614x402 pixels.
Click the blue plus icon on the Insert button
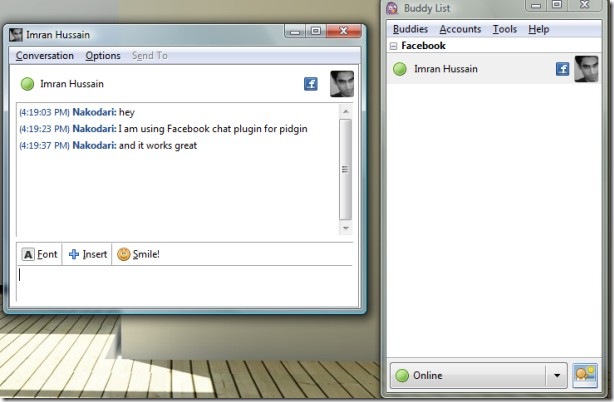tap(74, 254)
